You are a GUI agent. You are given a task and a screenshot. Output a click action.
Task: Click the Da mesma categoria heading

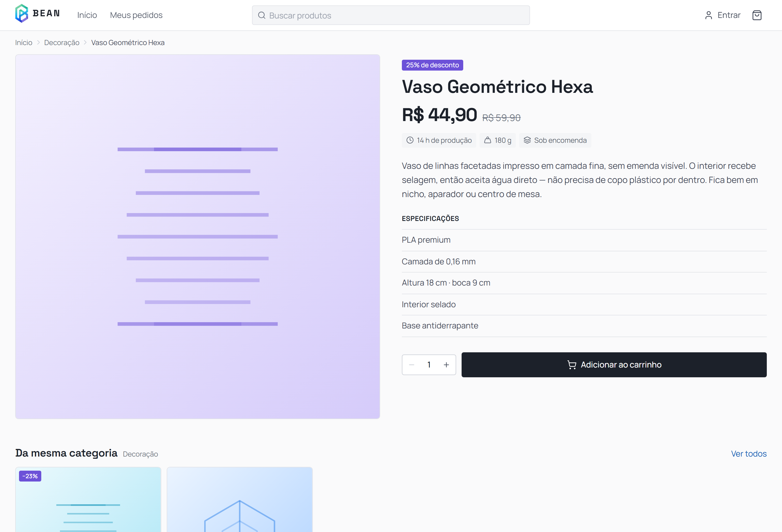point(66,453)
